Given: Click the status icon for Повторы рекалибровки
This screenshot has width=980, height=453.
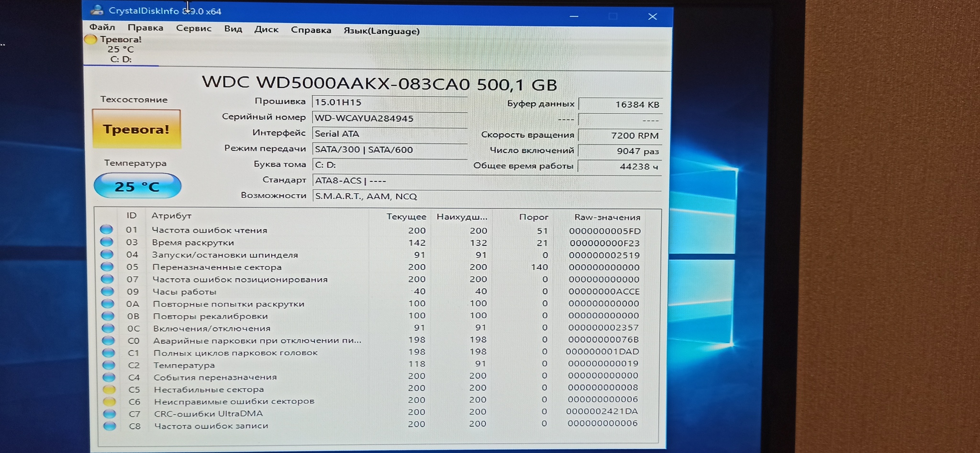Looking at the screenshot, I should pyautogui.click(x=108, y=316).
